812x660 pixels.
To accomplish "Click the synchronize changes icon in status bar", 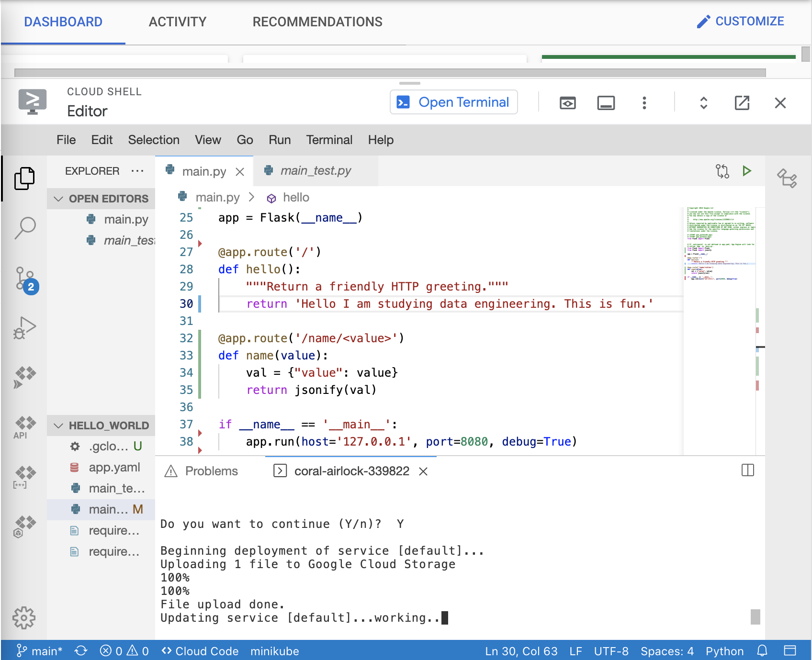I will coord(81,651).
